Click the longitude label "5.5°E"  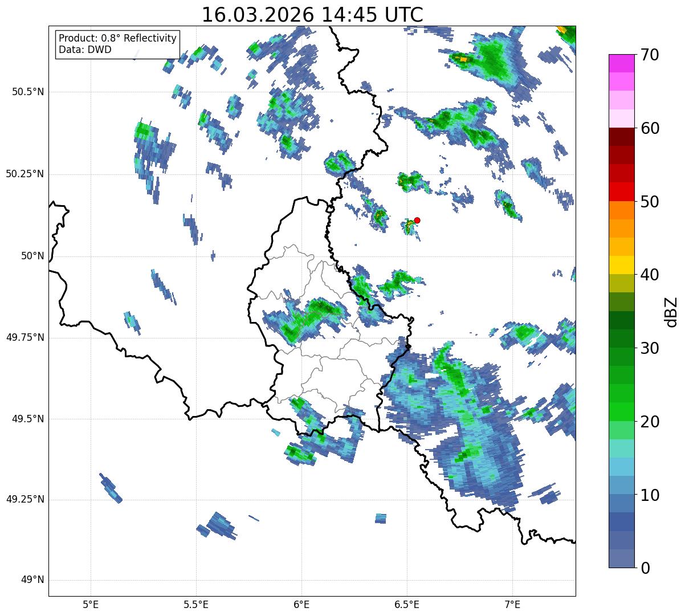pyautogui.click(x=196, y=605)
